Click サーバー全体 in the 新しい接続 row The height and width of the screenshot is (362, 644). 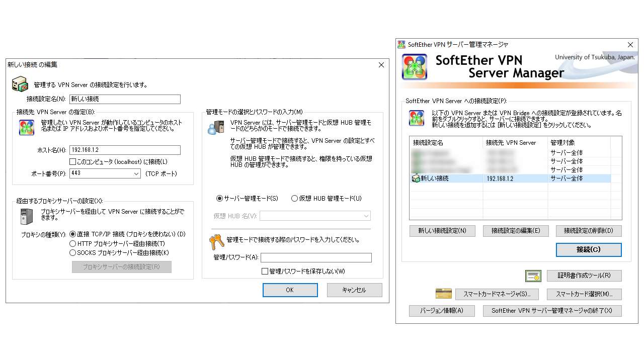click(567, 178)
